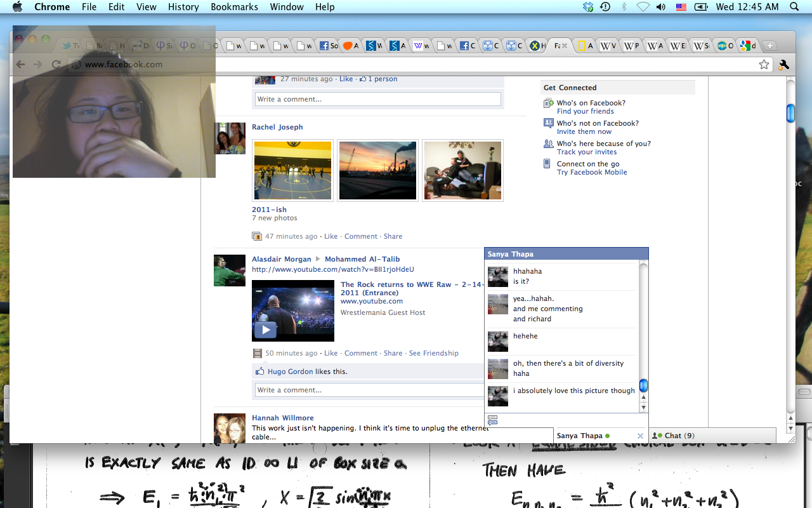This screenshot has height=508, width=812.
Task: Click the Dropbox menu bar icon
Action: coord(588,7)
